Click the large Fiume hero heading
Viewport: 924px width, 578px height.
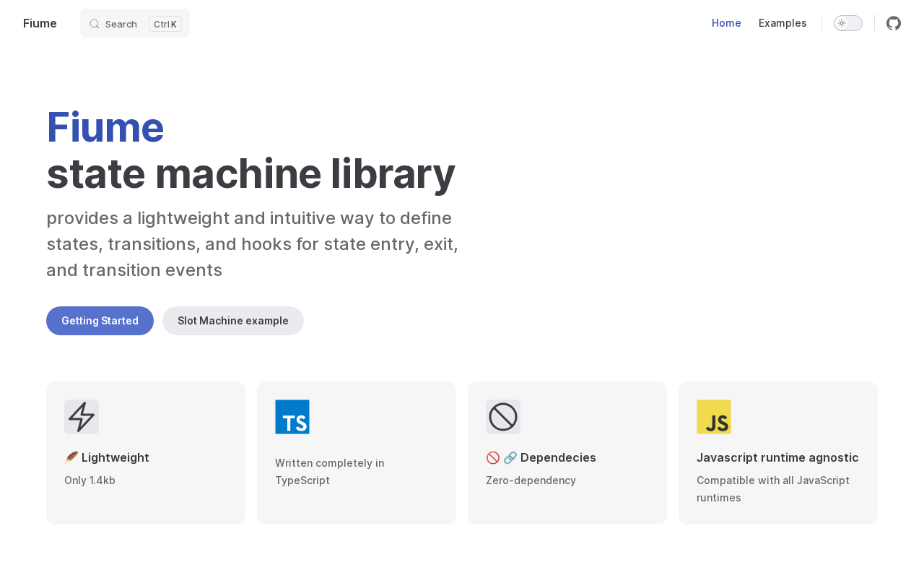(x=105, y=127)
